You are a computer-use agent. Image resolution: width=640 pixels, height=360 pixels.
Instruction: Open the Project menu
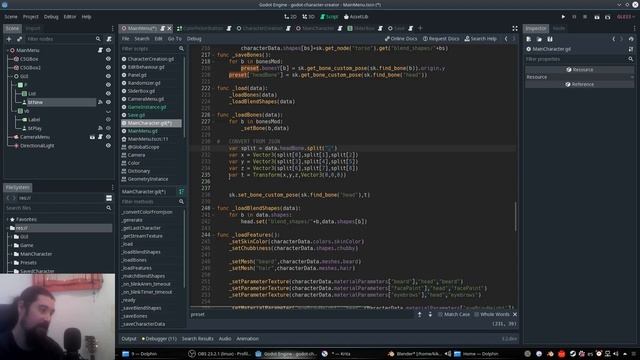coord(31,17)
